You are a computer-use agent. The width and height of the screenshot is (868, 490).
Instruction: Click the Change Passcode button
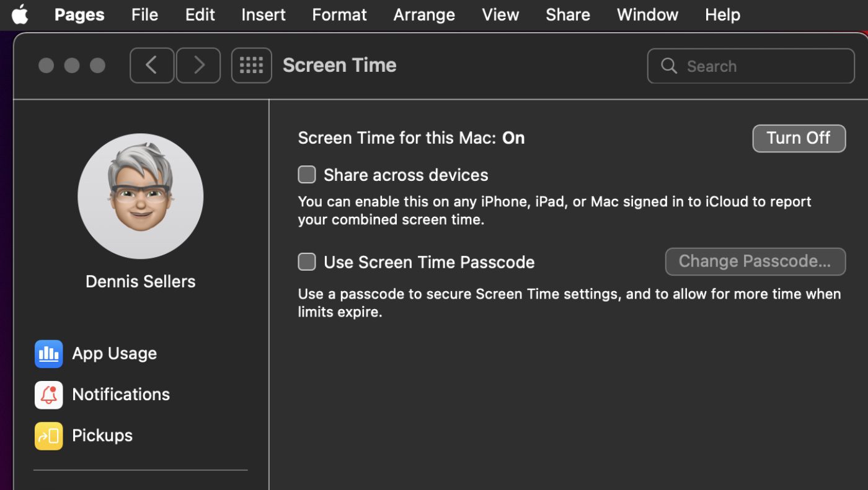coord(755,261)
